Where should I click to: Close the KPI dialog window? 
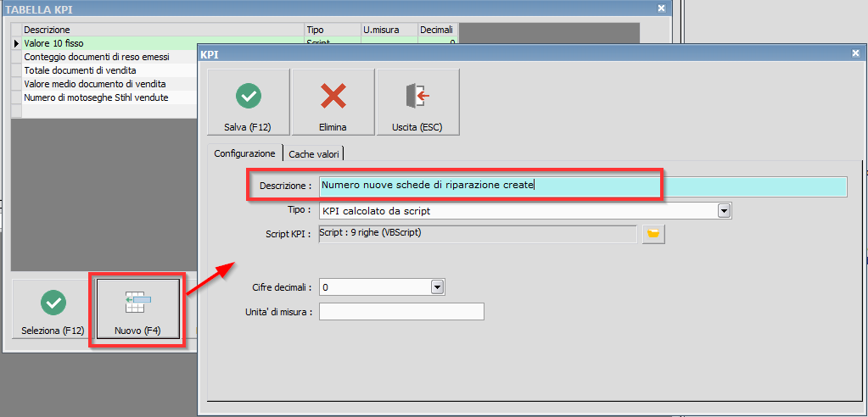click(855, 53)
